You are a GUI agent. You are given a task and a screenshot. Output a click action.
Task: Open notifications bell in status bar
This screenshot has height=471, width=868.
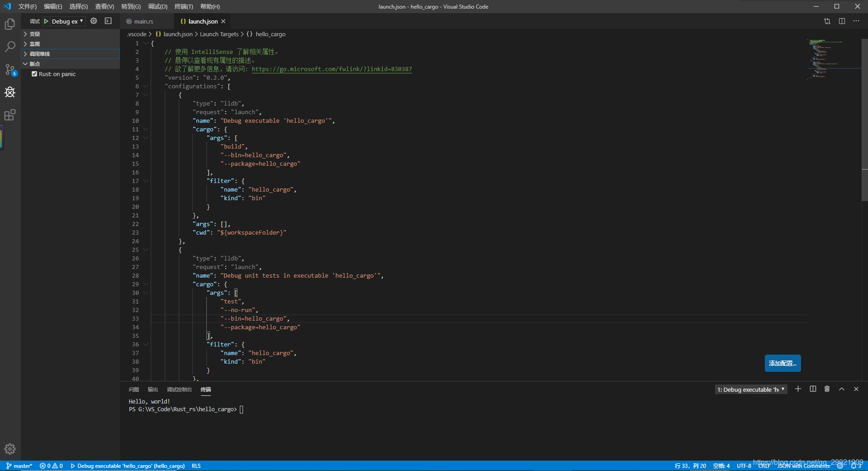pos(855,466)
